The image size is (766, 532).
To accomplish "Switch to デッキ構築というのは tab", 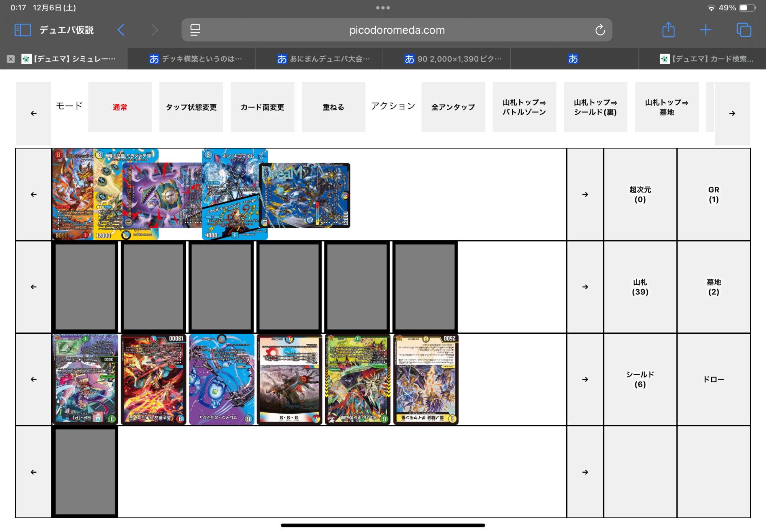I will [195, 59].
